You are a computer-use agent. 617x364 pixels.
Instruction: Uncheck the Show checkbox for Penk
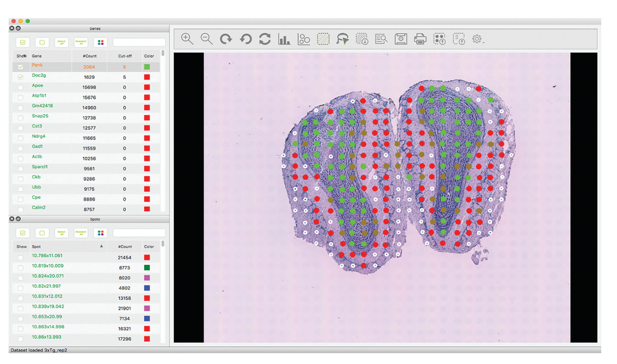click(21, 67)
